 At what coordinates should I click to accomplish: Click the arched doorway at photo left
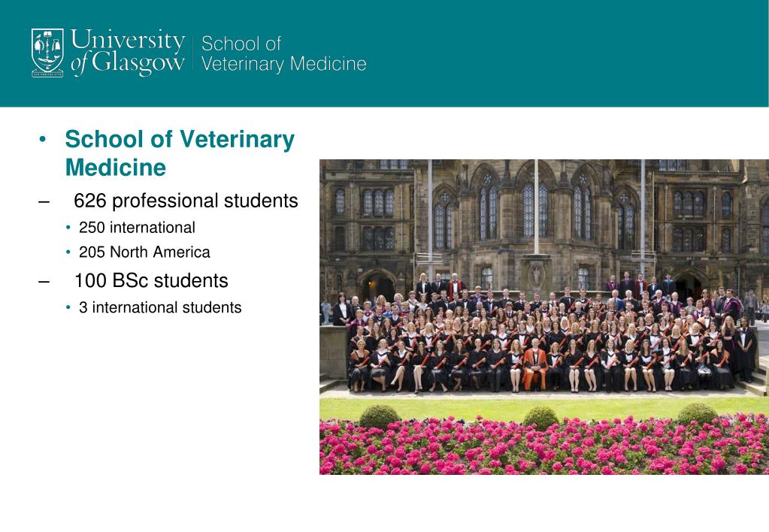pos(378,286)
